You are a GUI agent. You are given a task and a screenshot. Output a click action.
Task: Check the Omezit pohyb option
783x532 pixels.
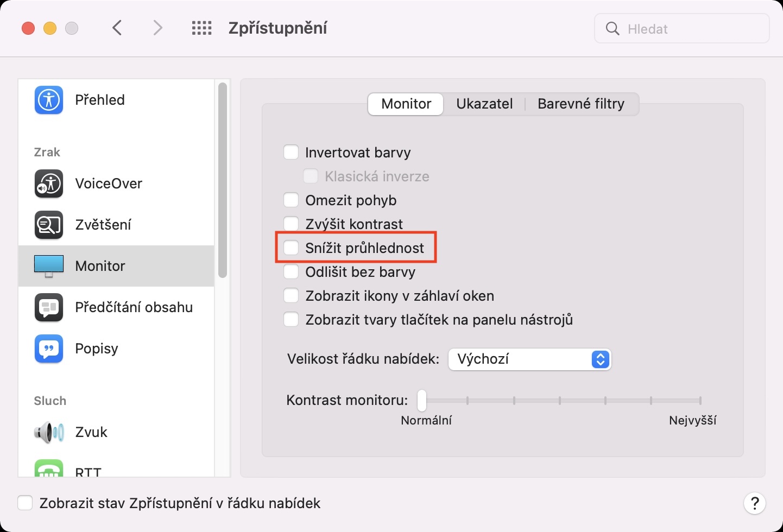coord(292,200)
